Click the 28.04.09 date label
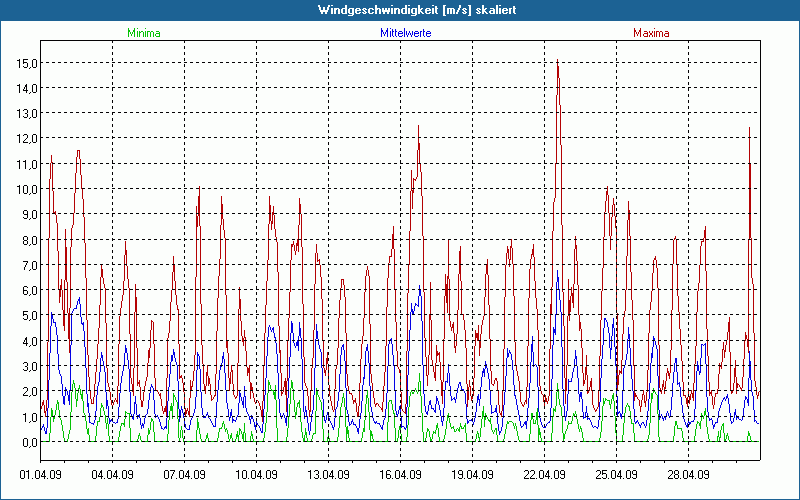 (x=688, y=475)
